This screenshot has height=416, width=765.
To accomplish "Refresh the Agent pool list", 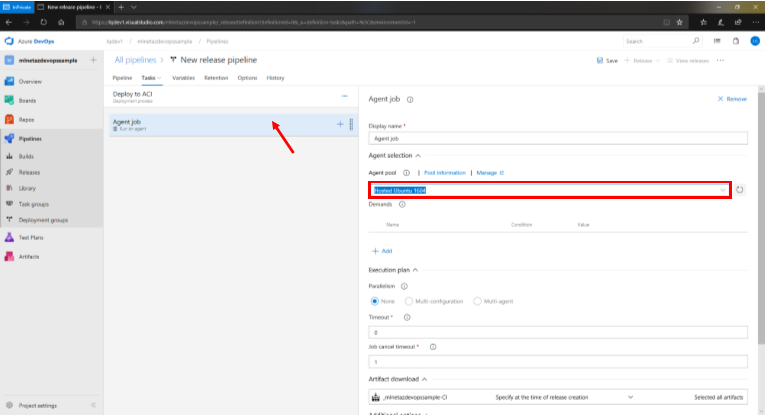I will pyautogui.click(x=738, y=190).
